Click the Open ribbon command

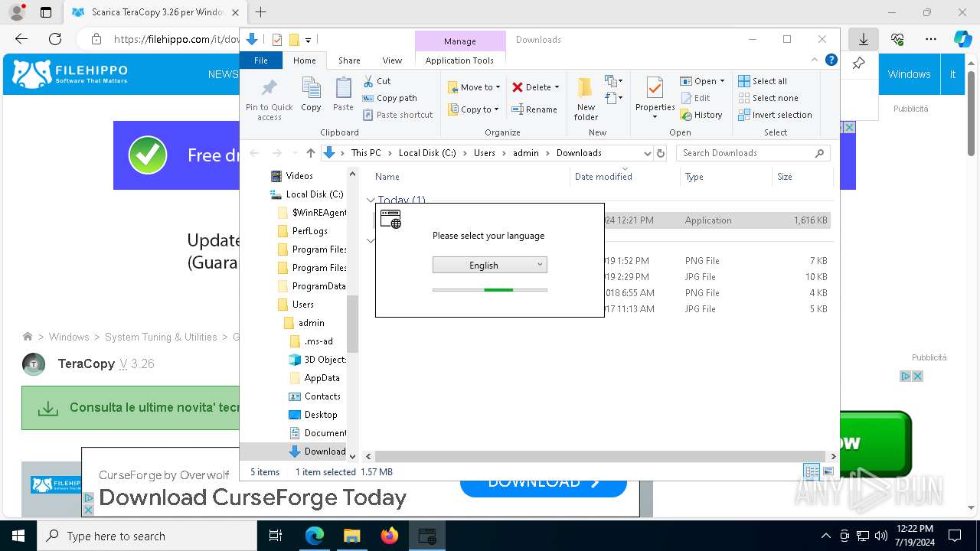(x=701, y=81)
